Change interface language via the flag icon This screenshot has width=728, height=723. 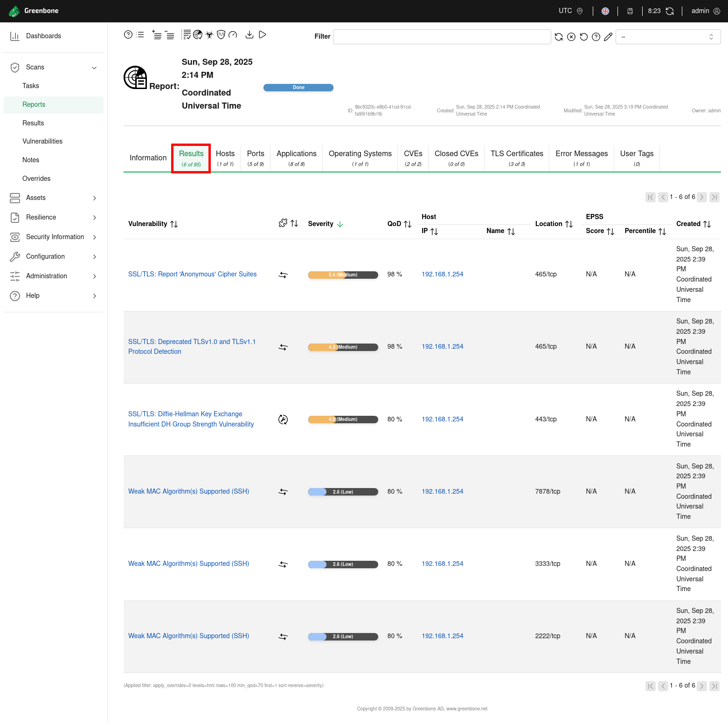605,11
